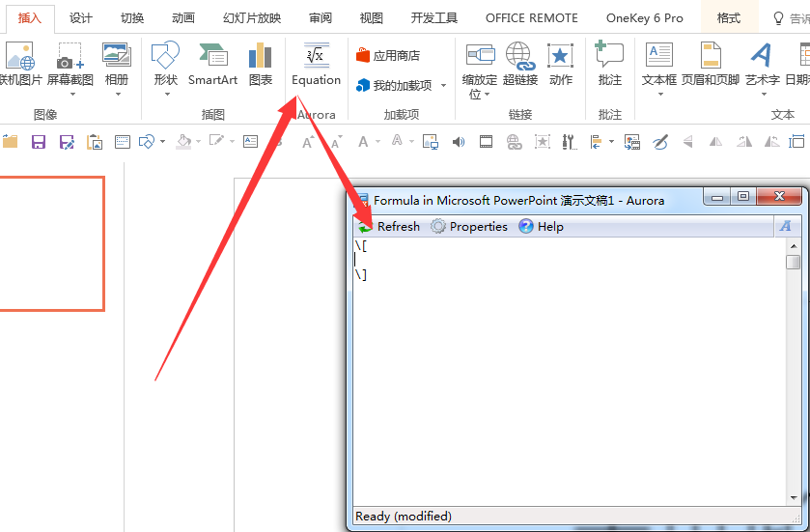
Task: Insert a hyperlink (超链接)
Action: pos(520,65)
